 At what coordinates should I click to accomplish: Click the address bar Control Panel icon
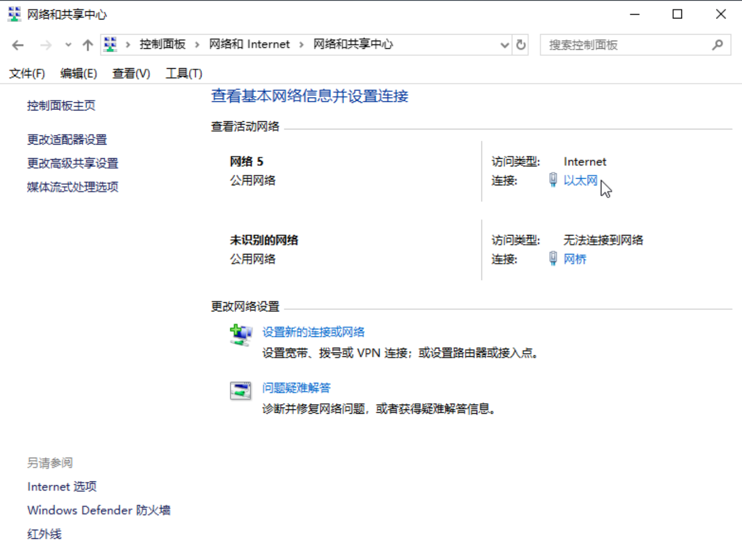coord(110,44)
